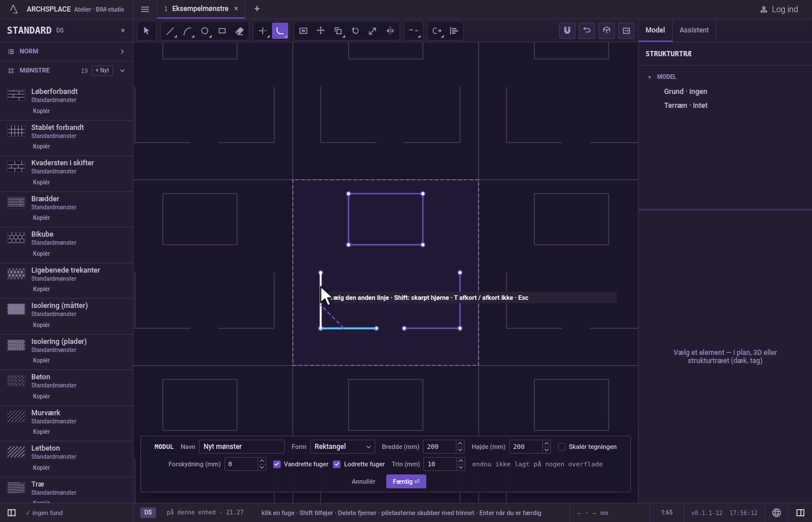
Task: Select the arrow selection tool
Action: click(x=147, y=31)
